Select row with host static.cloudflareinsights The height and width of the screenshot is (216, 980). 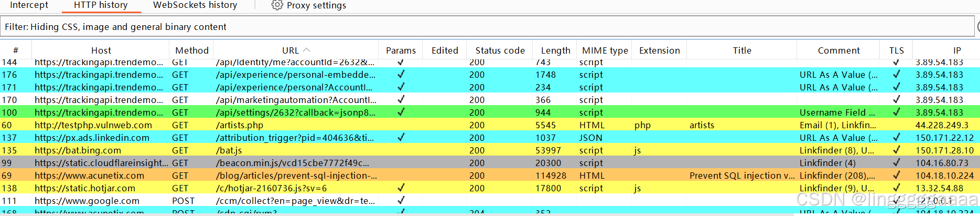point(490,163)
